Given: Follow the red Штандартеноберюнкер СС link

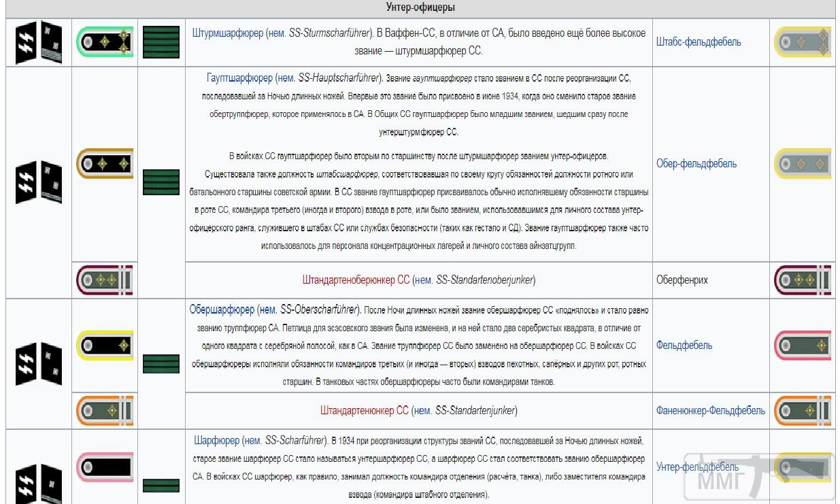Looking at the screenshot, I should tap(356, 280).
